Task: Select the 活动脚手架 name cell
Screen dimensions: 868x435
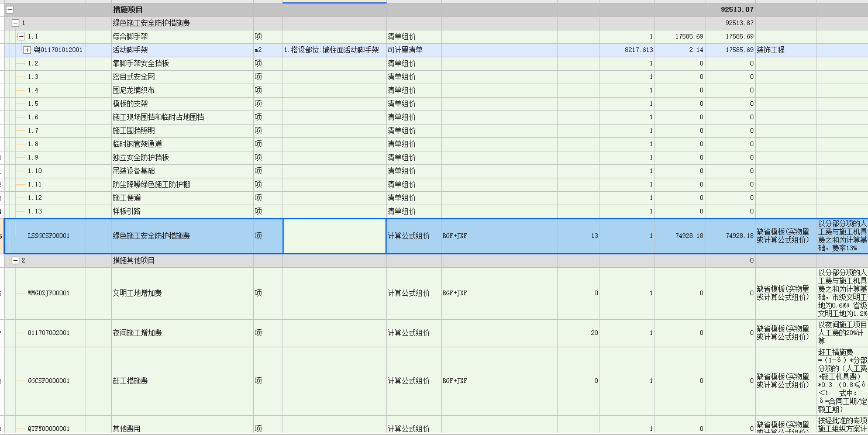Action: tap(130, 50)
